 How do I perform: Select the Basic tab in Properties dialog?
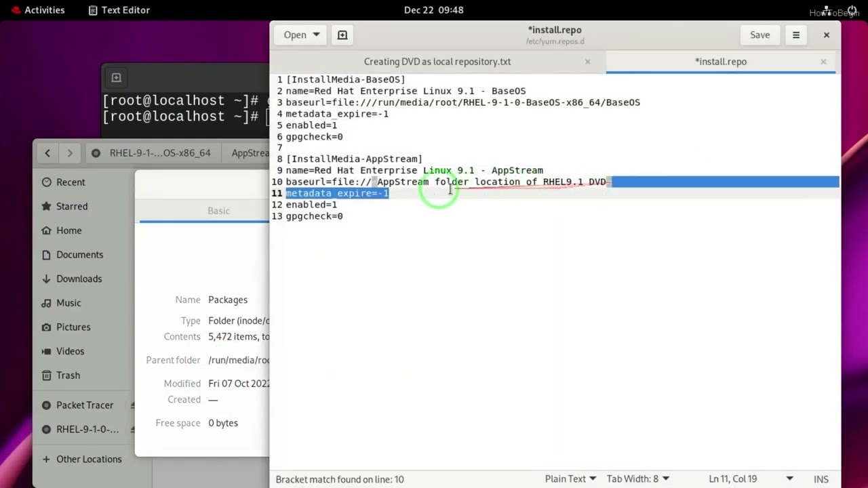pyautogui.click(x=218, y=211)
